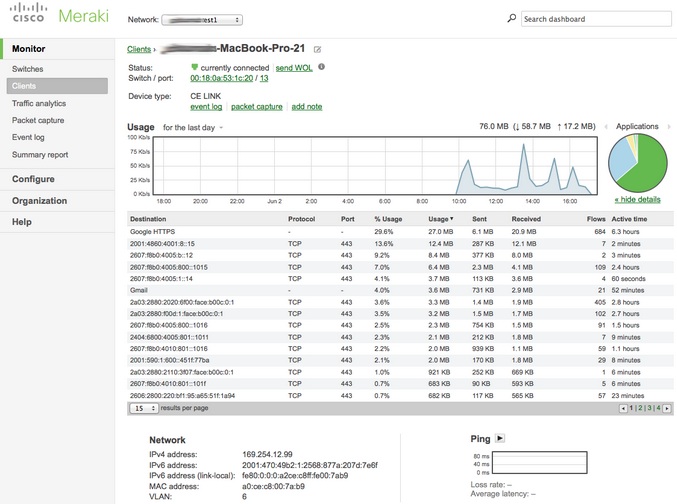Click the send WOL link
The width and height of the screenshot is (677, 504).
pos(294,67)
